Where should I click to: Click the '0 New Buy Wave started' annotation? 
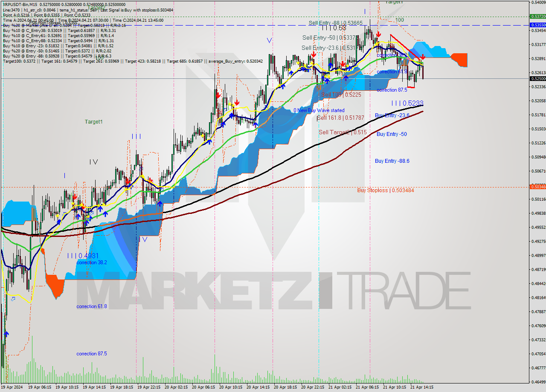(319, 110)
